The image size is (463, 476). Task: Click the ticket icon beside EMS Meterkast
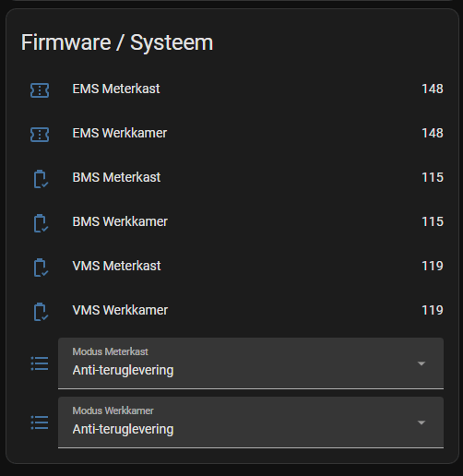(x=40, y=90)
